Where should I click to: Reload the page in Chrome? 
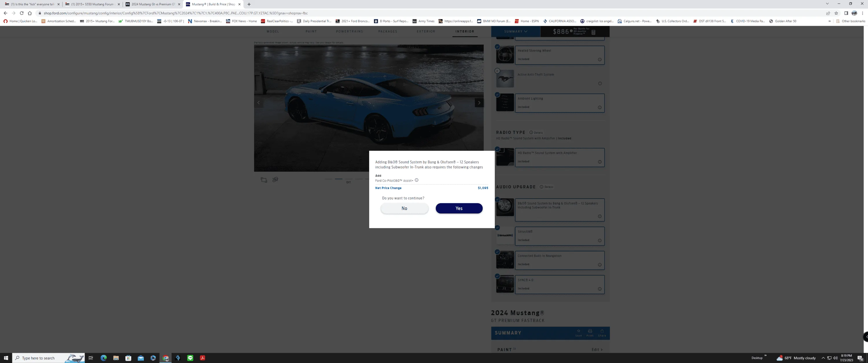pyautogui.click(x=22, y=13)
